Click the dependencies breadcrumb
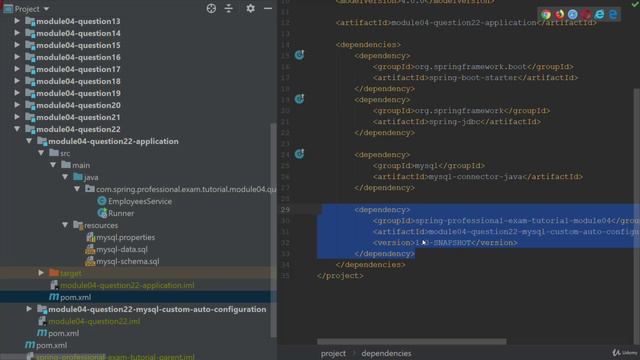Screen dimensions: 640x360 pos(386,353)
